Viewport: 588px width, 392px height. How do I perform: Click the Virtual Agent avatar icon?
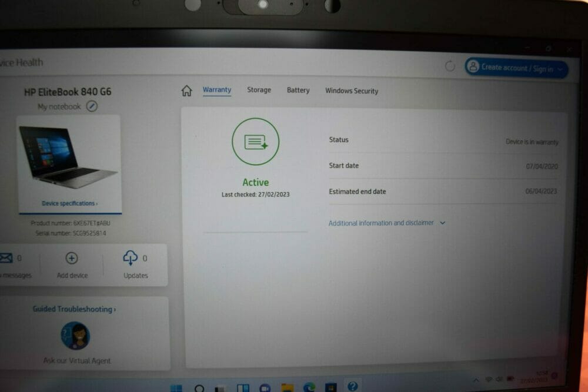[x=75, y=336]
